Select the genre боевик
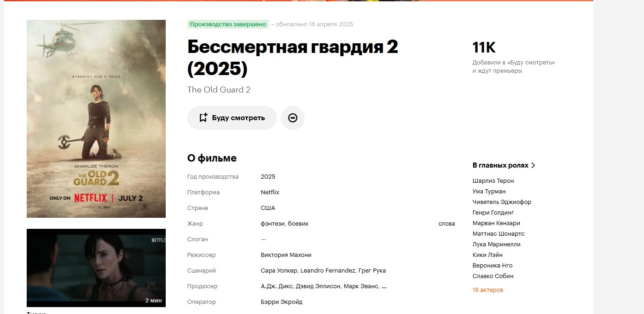 (x=298, y=224)
